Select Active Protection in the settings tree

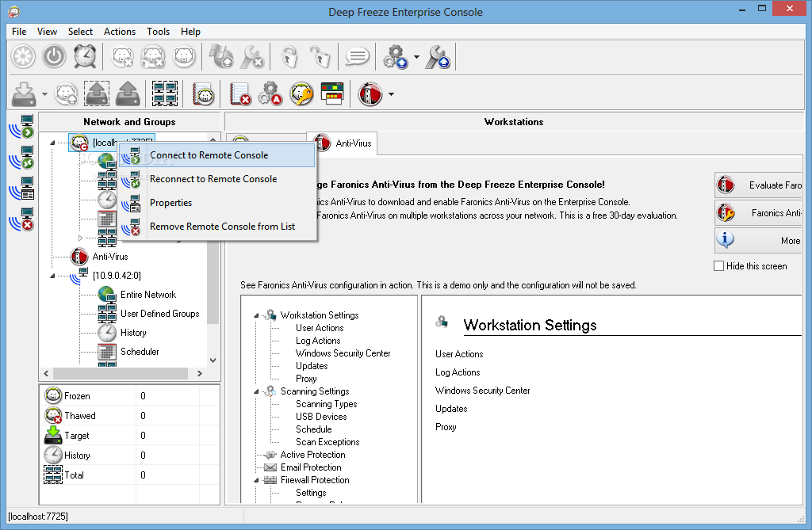312,455
